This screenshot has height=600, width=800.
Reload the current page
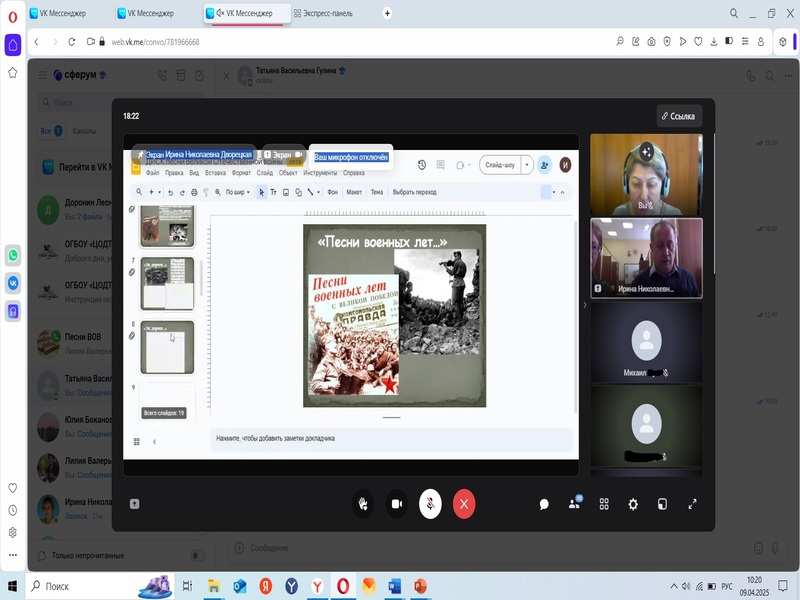pos(71,42)
